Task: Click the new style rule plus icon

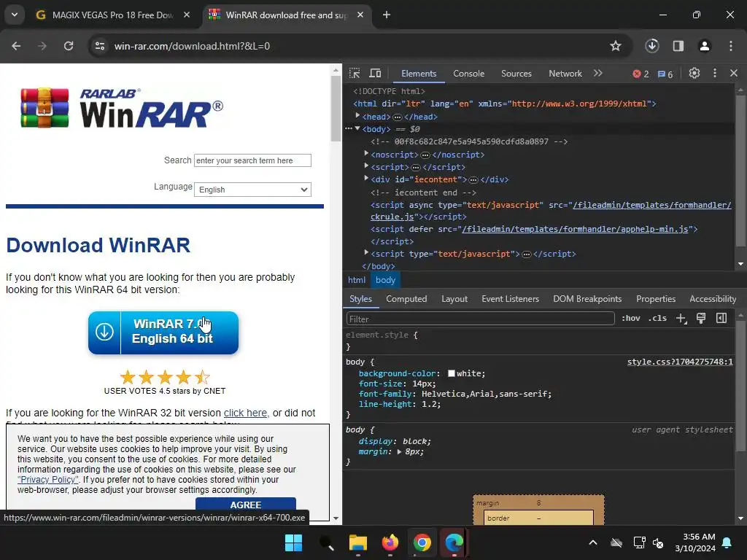Action: 681,319
